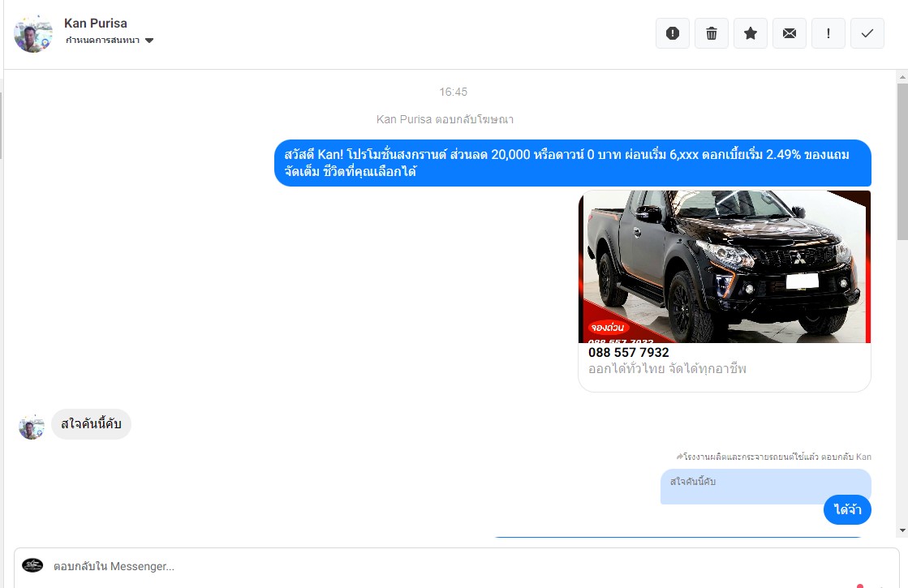
Task: Mark as unread using envelope icon
Action: [790, 33]
